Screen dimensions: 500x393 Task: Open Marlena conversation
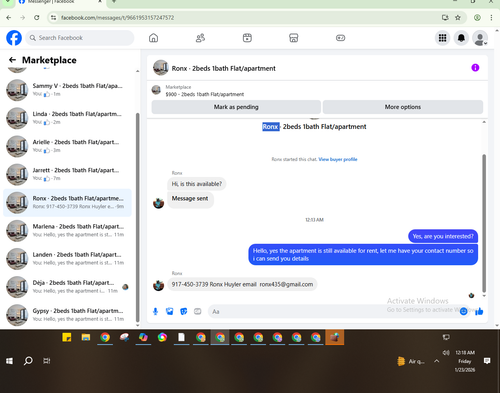[68, 230]
